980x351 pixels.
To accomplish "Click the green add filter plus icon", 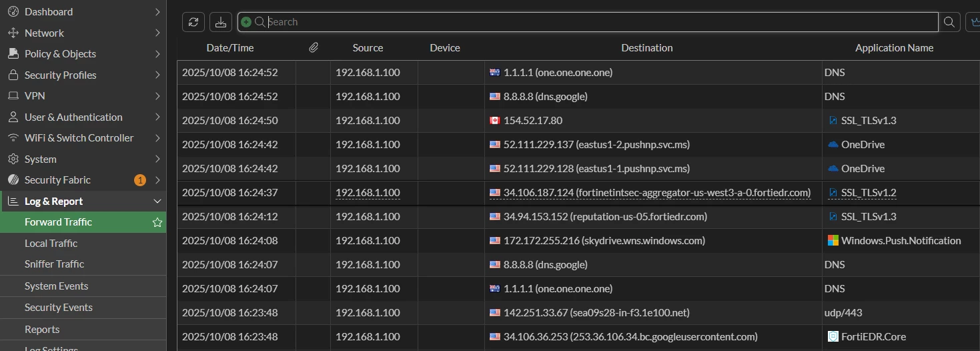I will pyautogui.click(x=246, y=22).
